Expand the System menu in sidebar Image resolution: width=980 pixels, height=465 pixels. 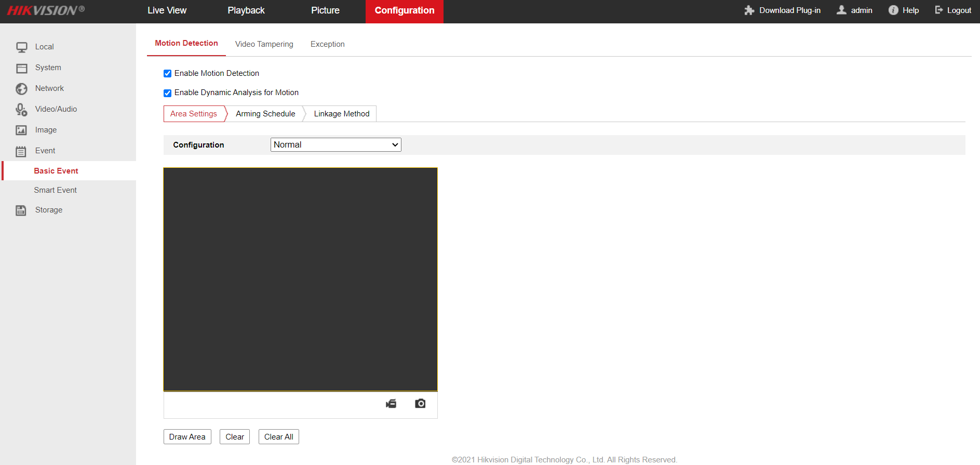pos(48,68)
